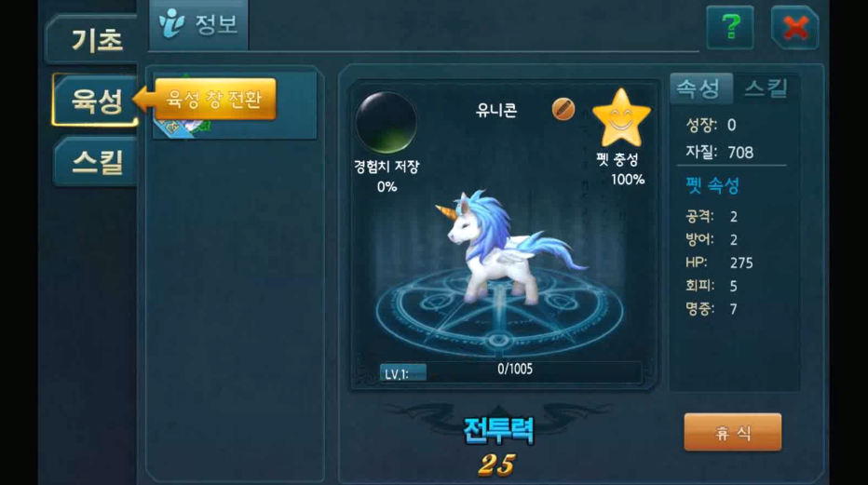Click the 전투력 combat power value 25
This screenshot has height=485, width=868.
(496, 465)
